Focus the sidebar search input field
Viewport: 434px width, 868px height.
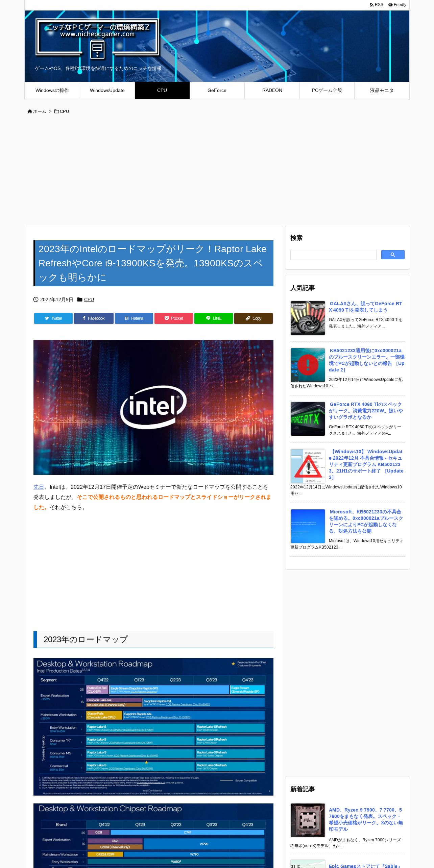333,255
